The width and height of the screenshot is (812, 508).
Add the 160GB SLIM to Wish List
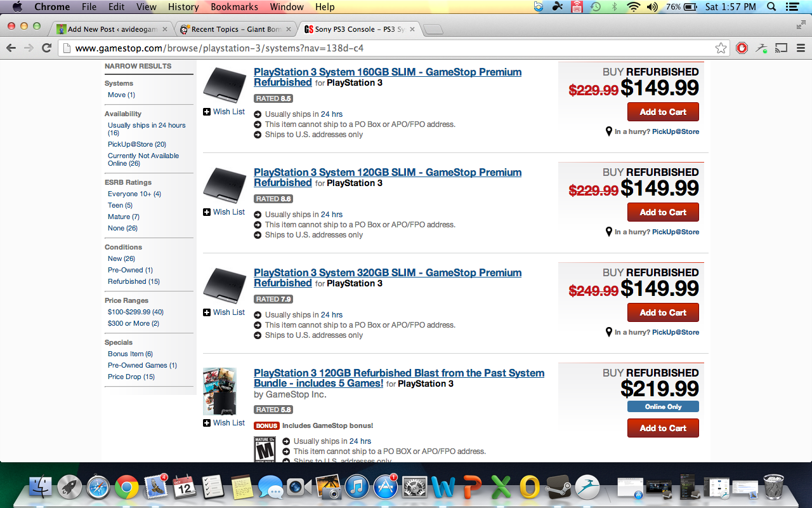(x=224, y=112)
